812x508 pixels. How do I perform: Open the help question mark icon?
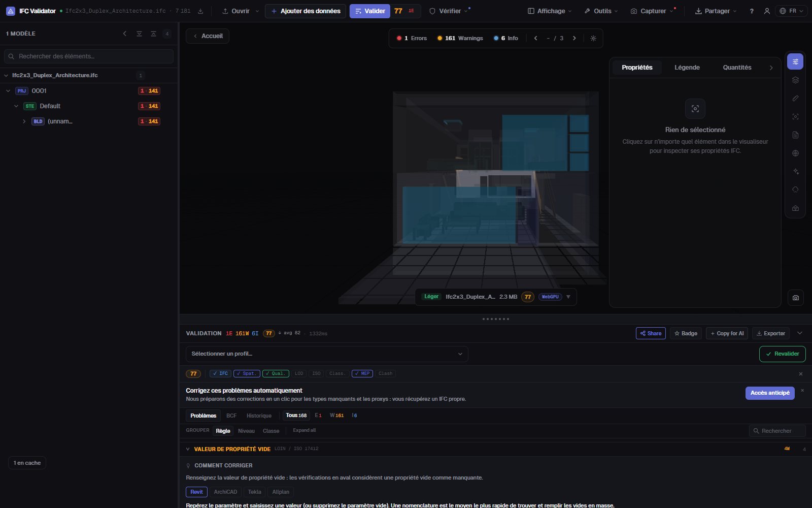coord(752,11)
